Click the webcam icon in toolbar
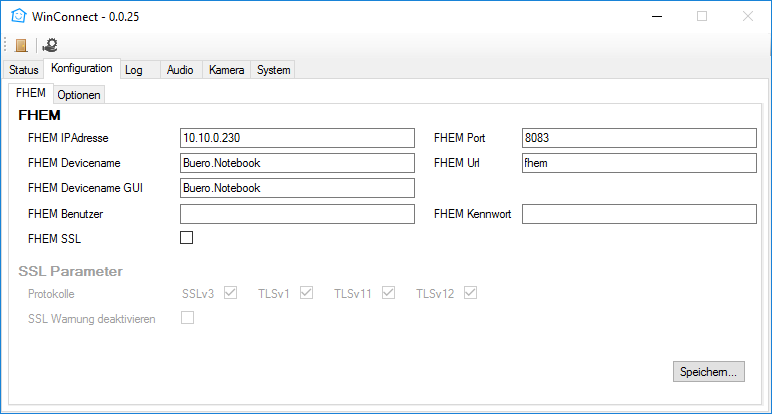 50,45
